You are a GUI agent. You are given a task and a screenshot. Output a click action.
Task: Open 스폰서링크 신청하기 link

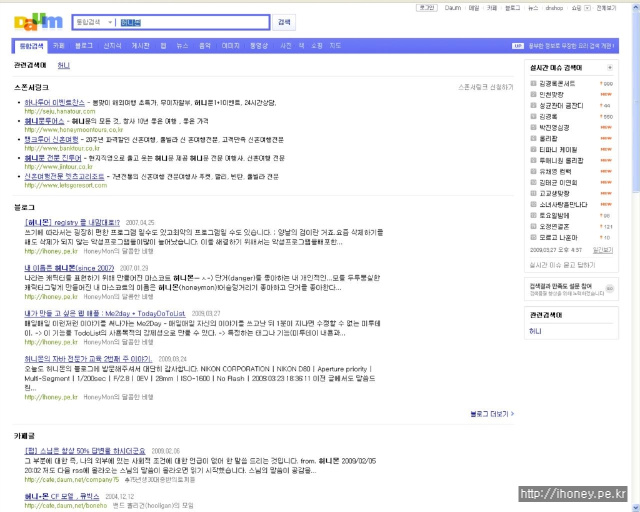tap(485, 87)
